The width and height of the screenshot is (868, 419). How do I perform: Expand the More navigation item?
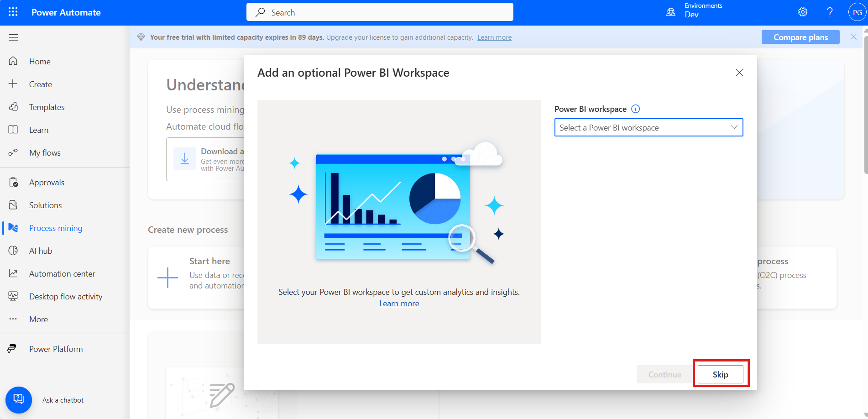(38, 319)
